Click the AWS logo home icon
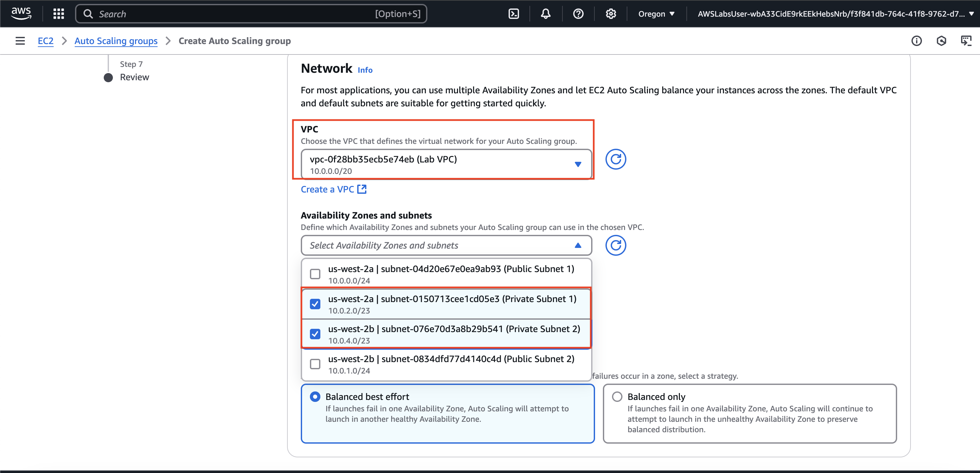The image size is (980, 473). [x=21, y=13]
